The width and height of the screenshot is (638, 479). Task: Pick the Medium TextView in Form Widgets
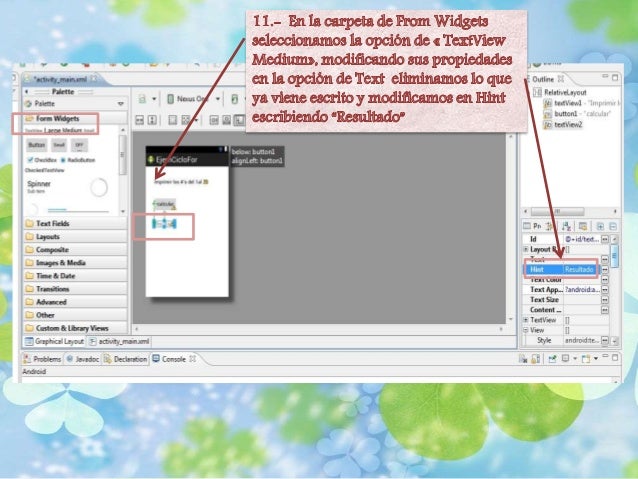tap(72, 130)
